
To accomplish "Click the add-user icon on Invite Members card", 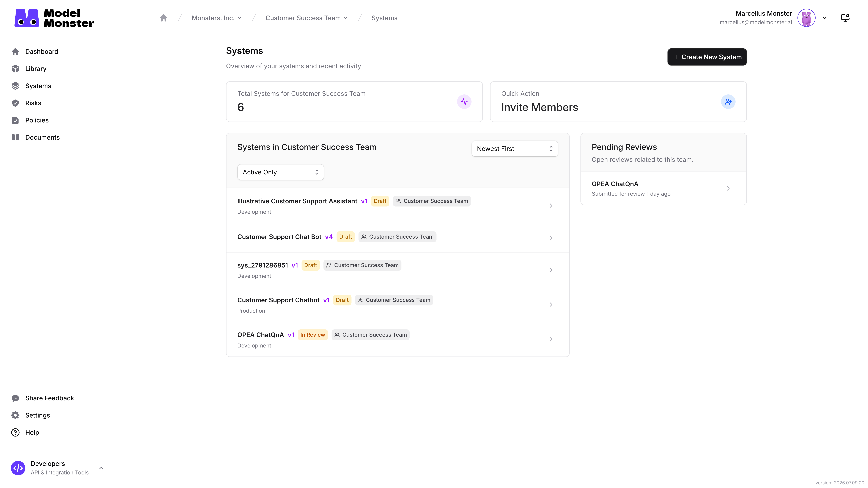I will (x=728, y=102).
